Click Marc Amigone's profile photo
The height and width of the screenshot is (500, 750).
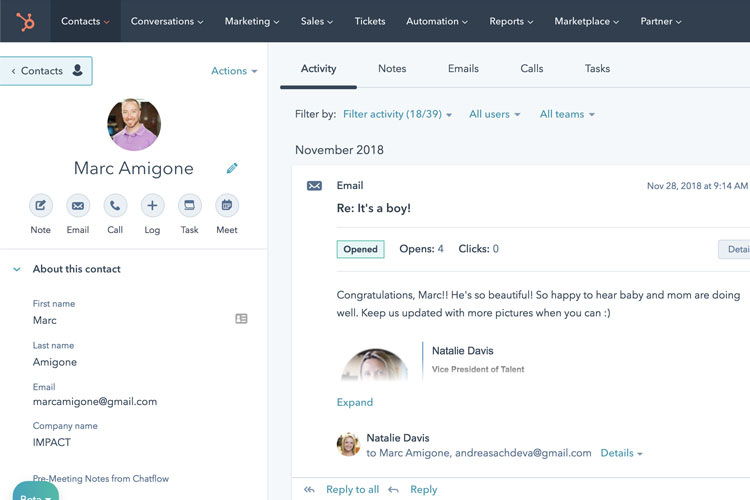(x=134, y=125)
